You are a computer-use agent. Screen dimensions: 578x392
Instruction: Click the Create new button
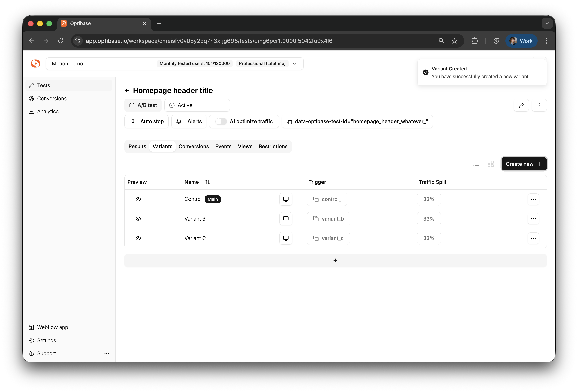coord(524,164)
